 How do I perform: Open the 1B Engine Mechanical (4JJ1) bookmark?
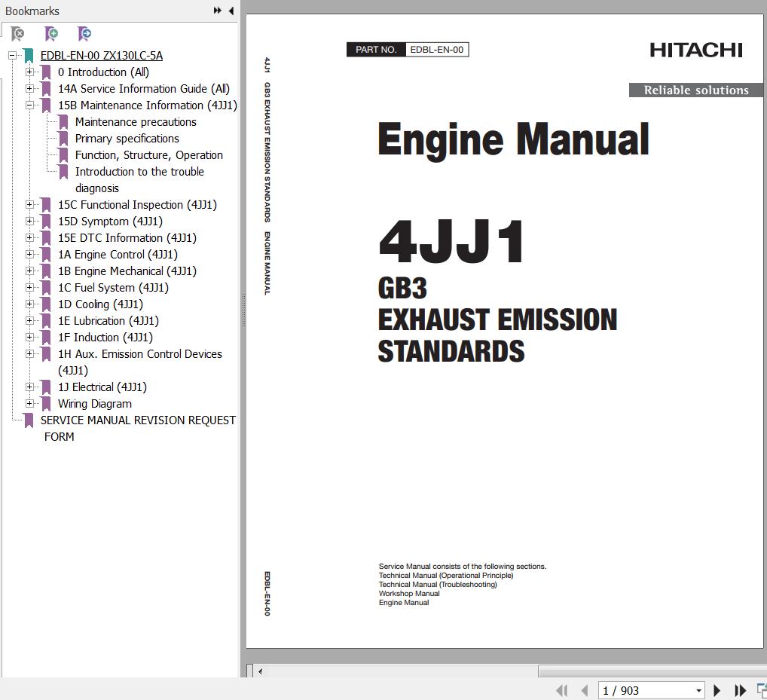127,271
